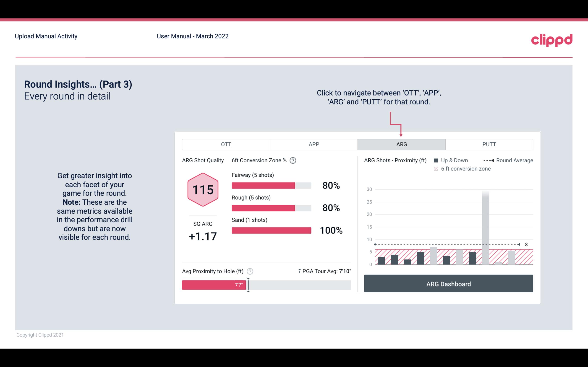Click the Up & Down legend icon
Image resolution: width=588 pixels, height=367 pixels.
(x=437, y=160)
